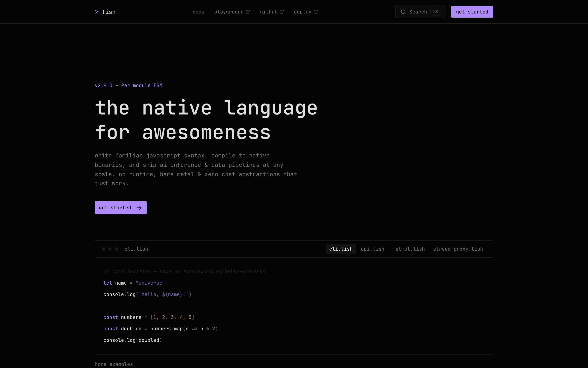Click the hero heading 'the native language'
Screen dimensions: 588x368
[x=206, y=108]
